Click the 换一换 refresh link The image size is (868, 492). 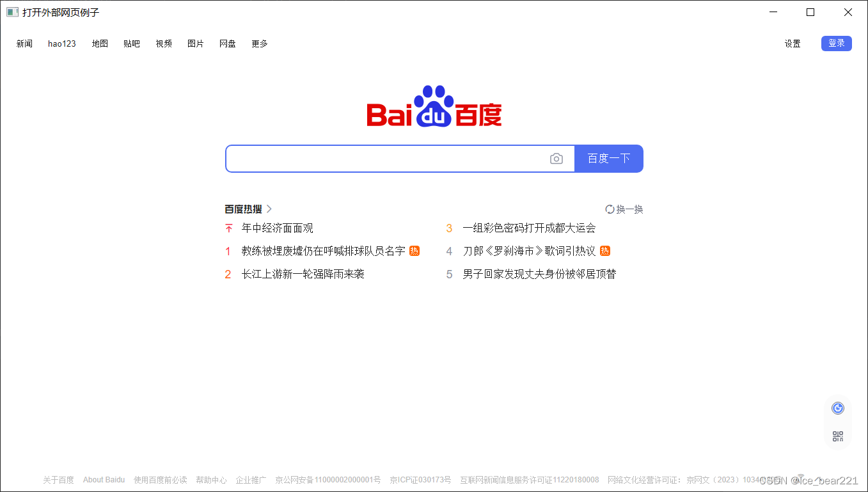pos(629,209)
